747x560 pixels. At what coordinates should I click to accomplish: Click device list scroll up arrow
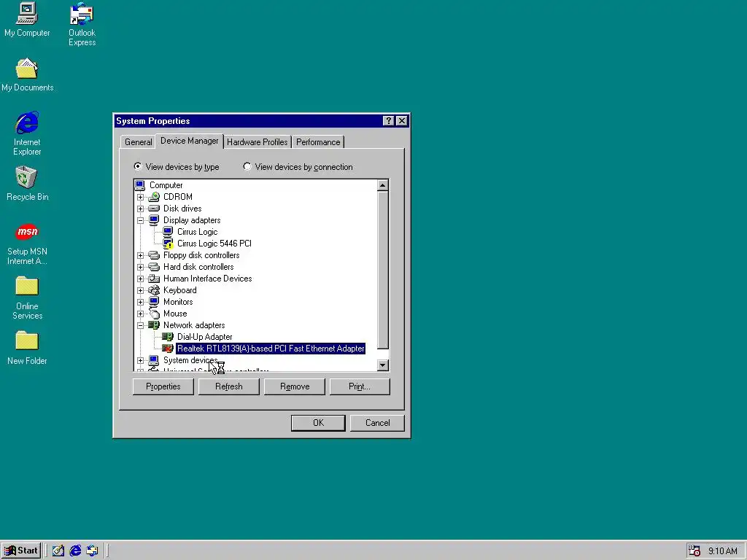pyautogui.click(x=382, y=185)
